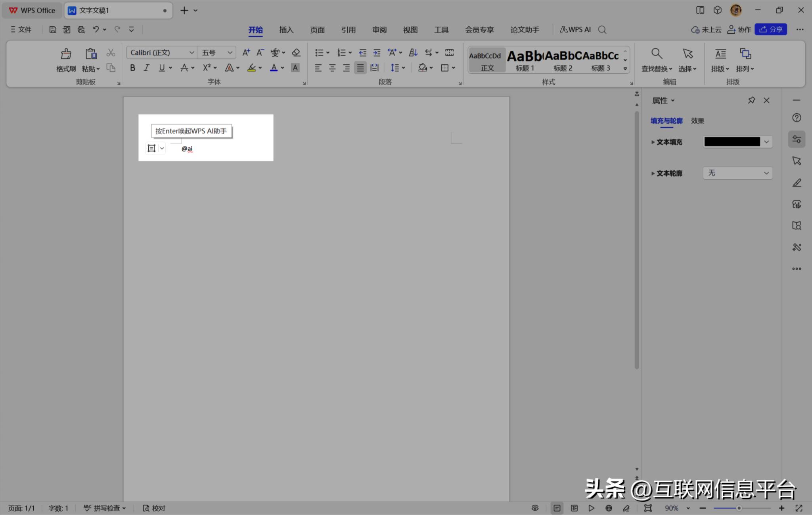Clear formatting with the eraser icon

point(295,52)
